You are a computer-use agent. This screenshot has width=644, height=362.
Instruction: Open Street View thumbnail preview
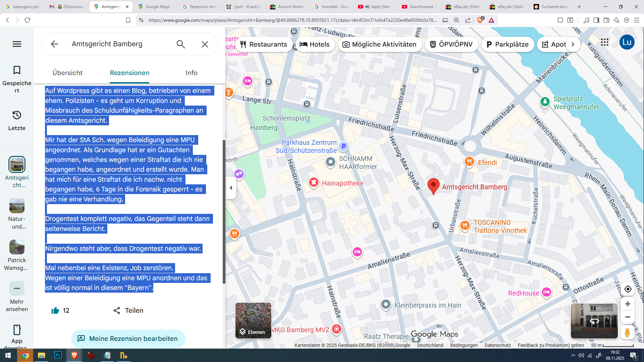point(594,321)
